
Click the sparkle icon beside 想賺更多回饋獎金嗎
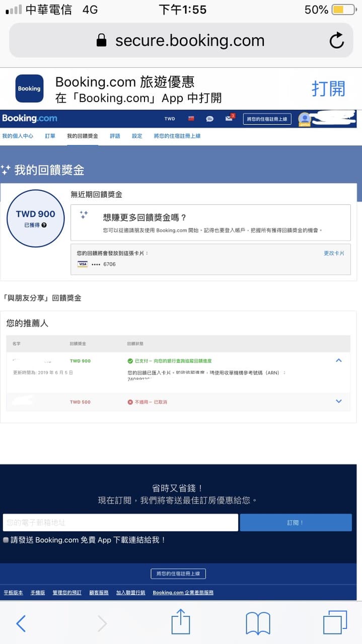pyautogui.click(x=84, y=215)
